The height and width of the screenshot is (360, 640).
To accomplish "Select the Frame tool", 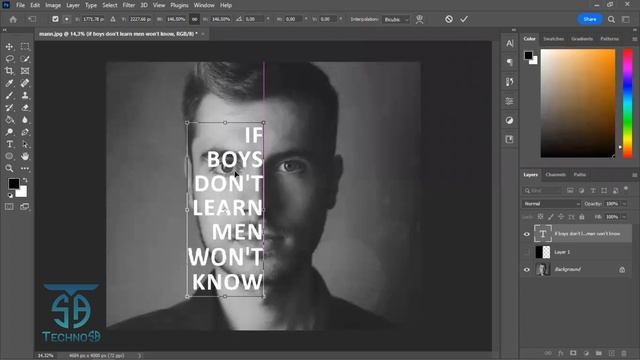I will pos(25,71).
